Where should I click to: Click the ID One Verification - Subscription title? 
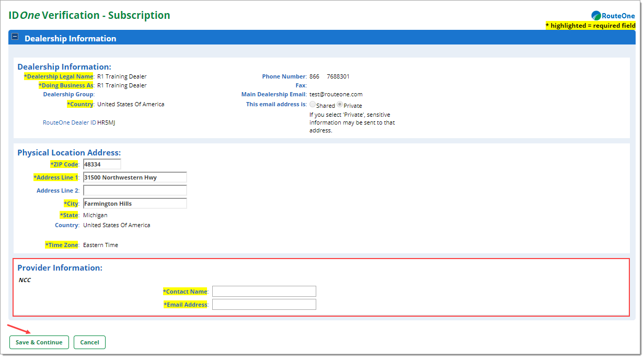pyautogui.click(x=89, y=15)
